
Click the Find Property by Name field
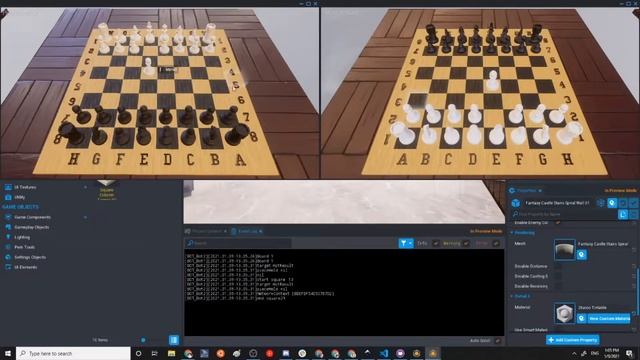(563, 214)
